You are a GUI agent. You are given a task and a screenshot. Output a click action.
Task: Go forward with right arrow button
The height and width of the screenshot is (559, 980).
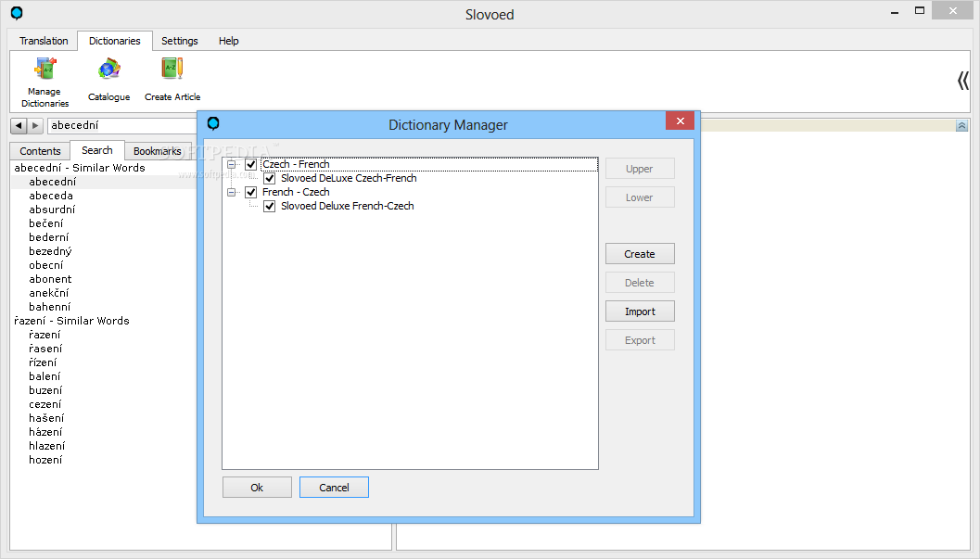click(35, 125)
